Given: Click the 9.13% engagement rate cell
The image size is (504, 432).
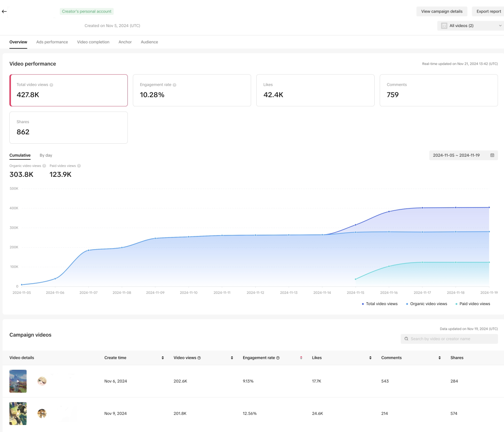Looking at the screenshot, I should [248, 381].
